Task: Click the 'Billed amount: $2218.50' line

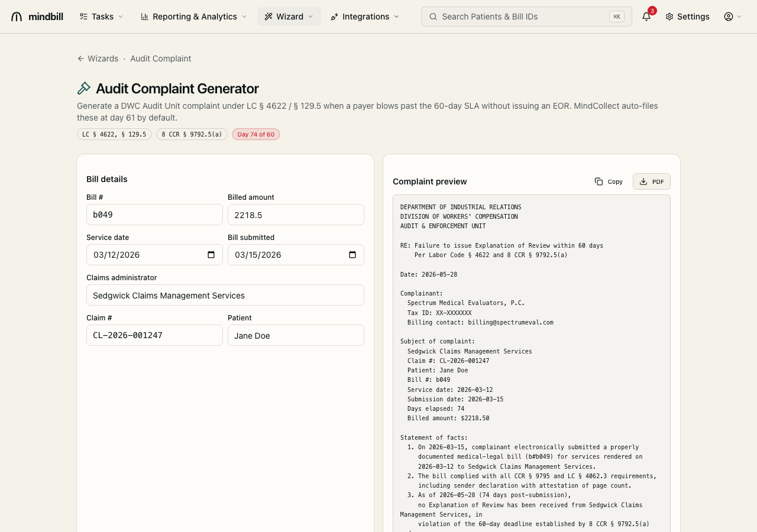Action: pos(448,418)
